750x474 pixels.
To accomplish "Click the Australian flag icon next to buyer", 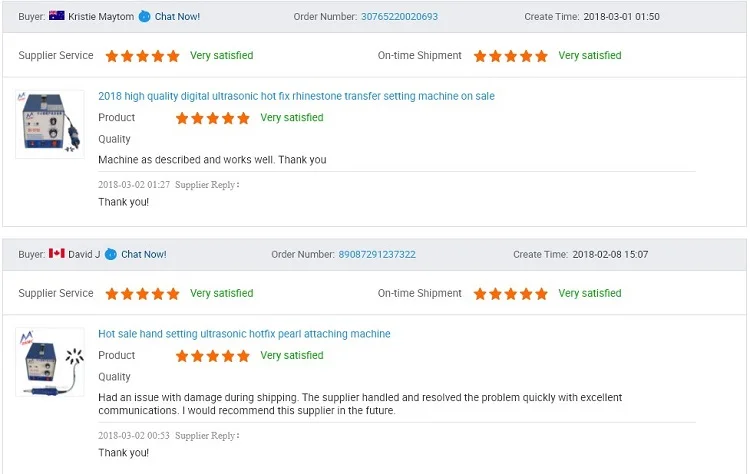I will (x=56, y=15).
